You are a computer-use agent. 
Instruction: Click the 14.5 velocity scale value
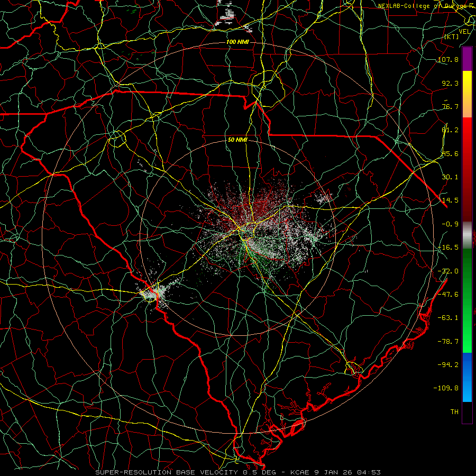point(450,200)
